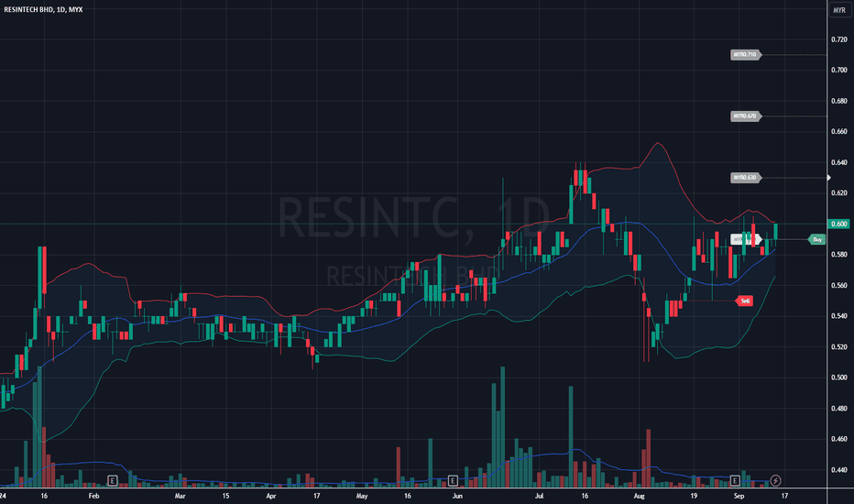The image size is (854, 504).
Task: Click the 0.680 price axis label
Action: click(x=838, y=101)
